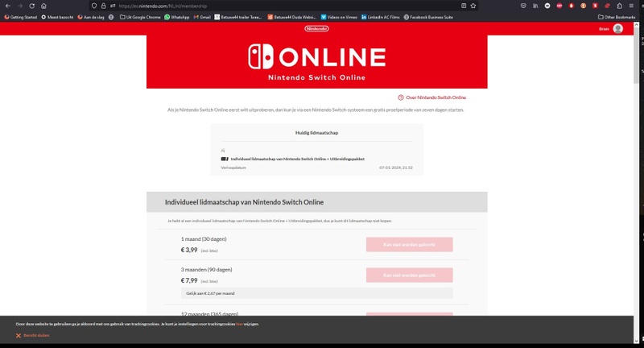This screenshot has width=644, height=348.
Task: Reload the current page
Action: click(x=31, y=6)
